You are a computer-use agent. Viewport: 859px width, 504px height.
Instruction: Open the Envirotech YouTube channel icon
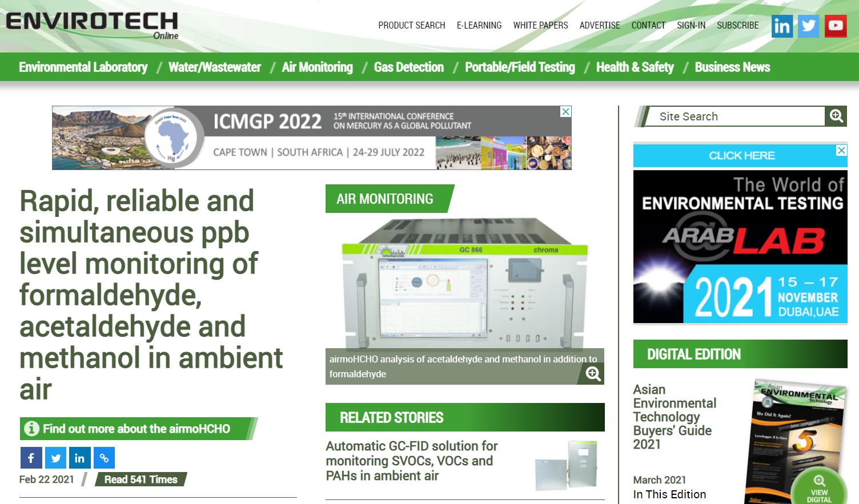836,26
